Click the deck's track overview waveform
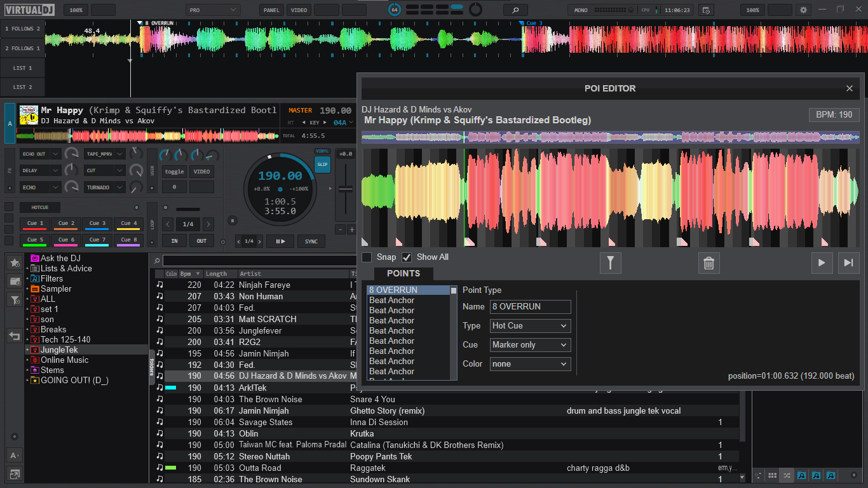The width and height of the screenshot is (868, 488). [x=147, y=135]
